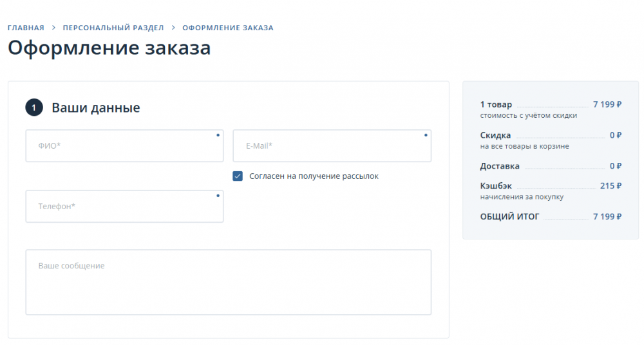Click the required dot in Телефон field
The image size is (644, 345).
218,196
